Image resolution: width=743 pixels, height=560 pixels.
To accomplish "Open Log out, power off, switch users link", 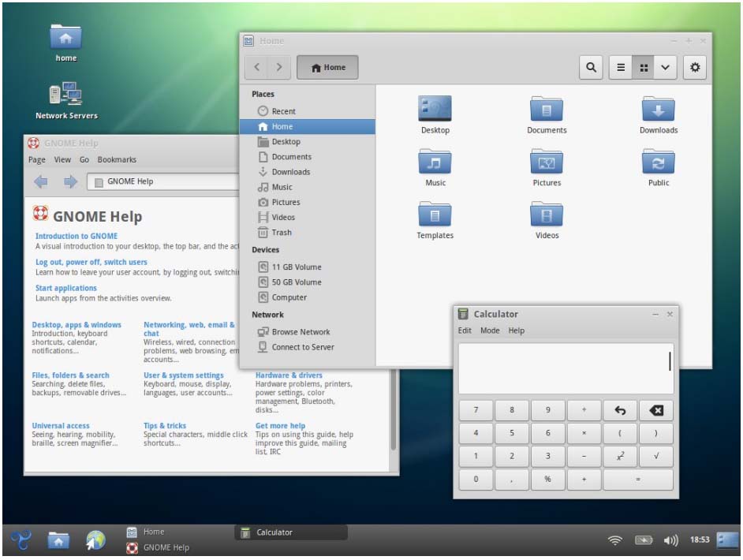I will click(x=91, y=262).
